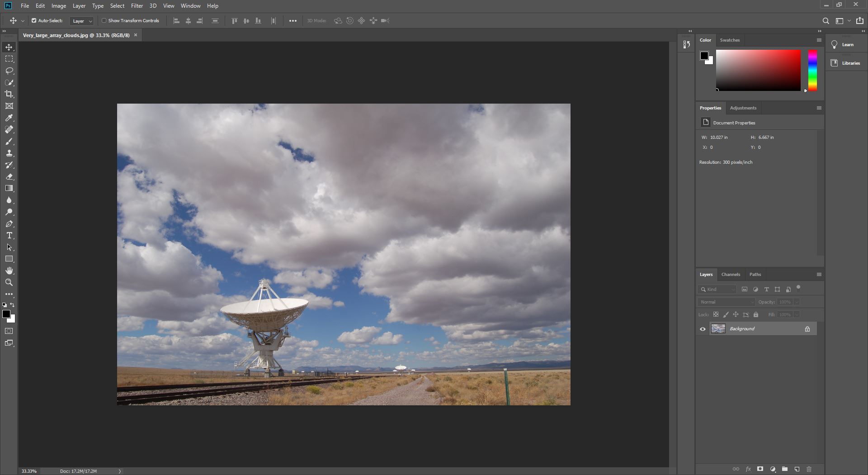
Task: Pick the Clone Stamp tool
Action: pyautogui.click(x=9, y=153)
